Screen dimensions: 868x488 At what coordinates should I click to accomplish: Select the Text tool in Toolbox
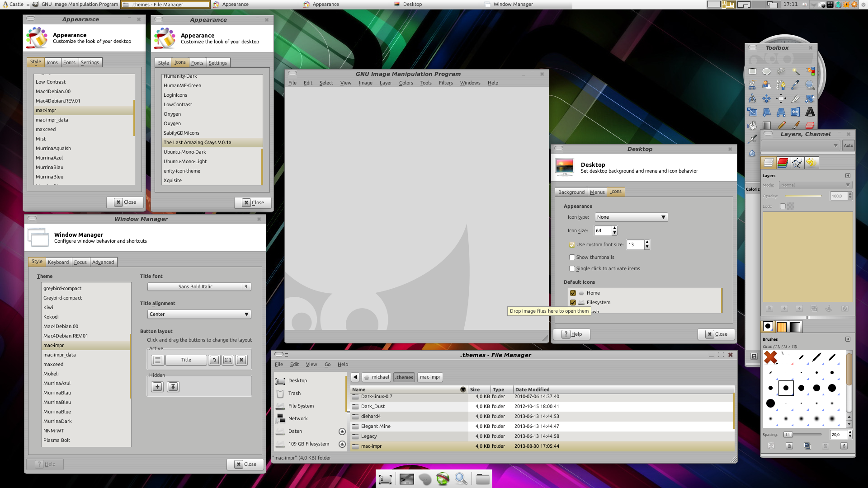click(x=810, y=112)
